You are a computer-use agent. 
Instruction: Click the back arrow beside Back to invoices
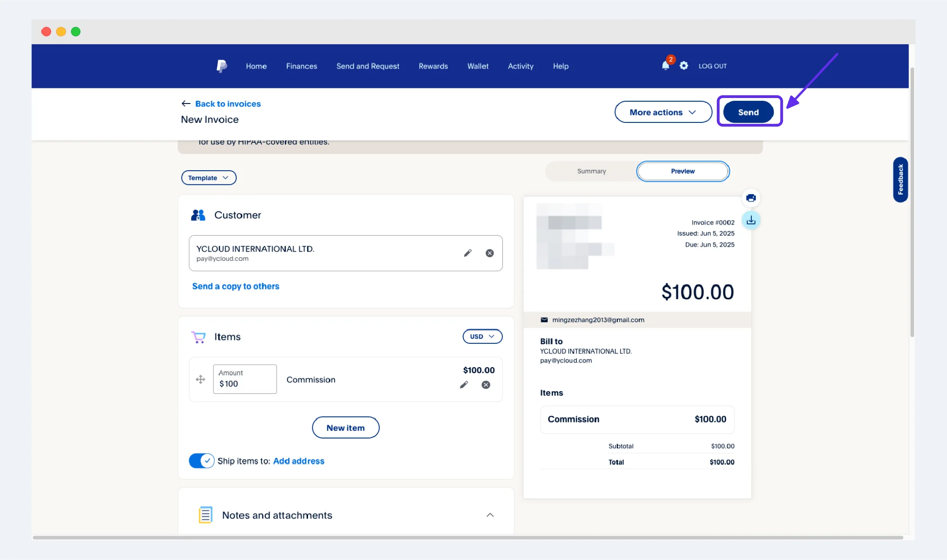[x=186, y=104]
